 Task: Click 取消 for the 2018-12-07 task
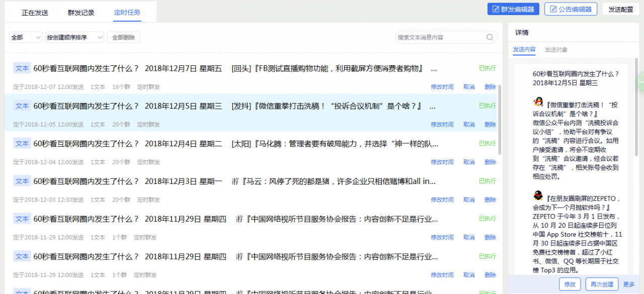469,87
